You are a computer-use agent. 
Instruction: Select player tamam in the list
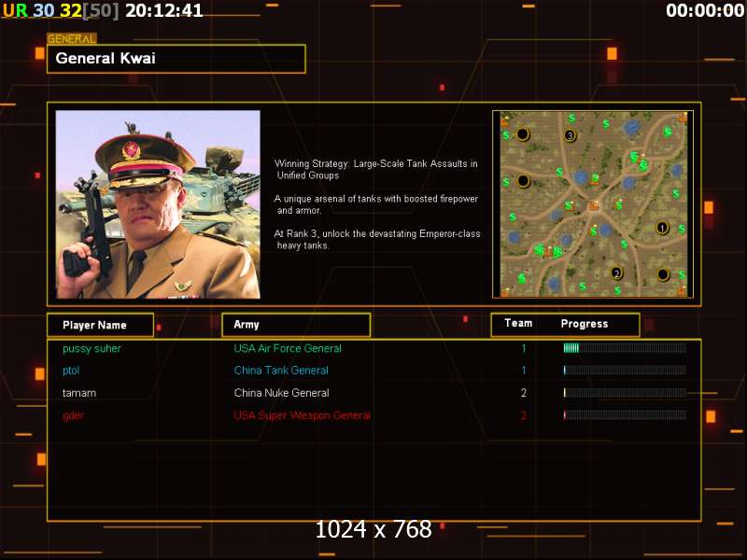point(79,393)
